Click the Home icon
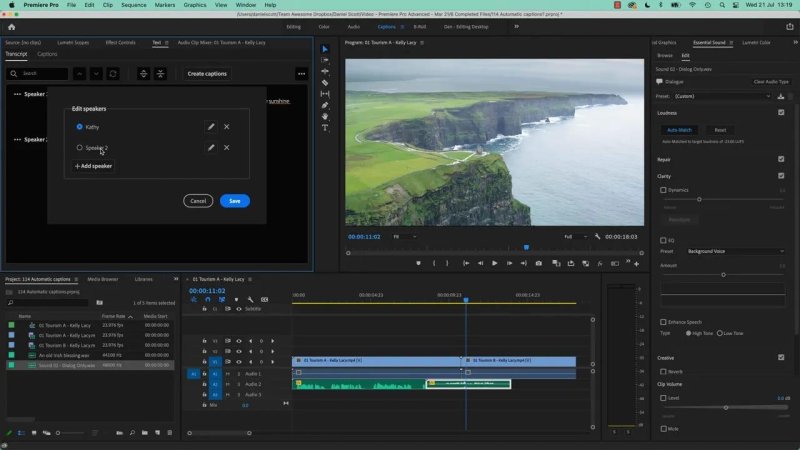This screenshot has width=800, height=450. [x=11, y=27]
